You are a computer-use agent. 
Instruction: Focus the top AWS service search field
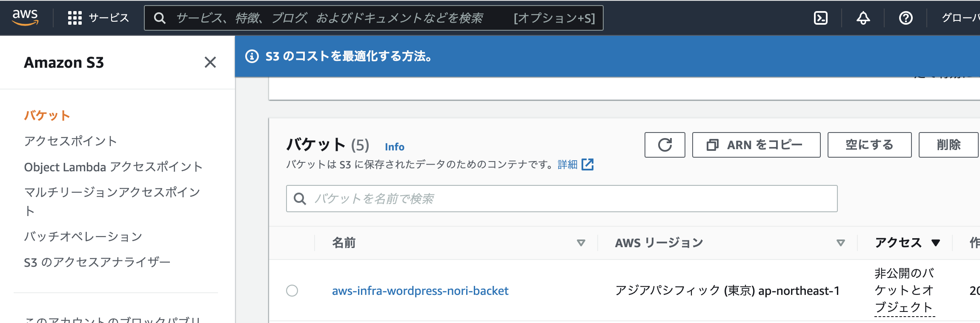click(x=373, y=18)
